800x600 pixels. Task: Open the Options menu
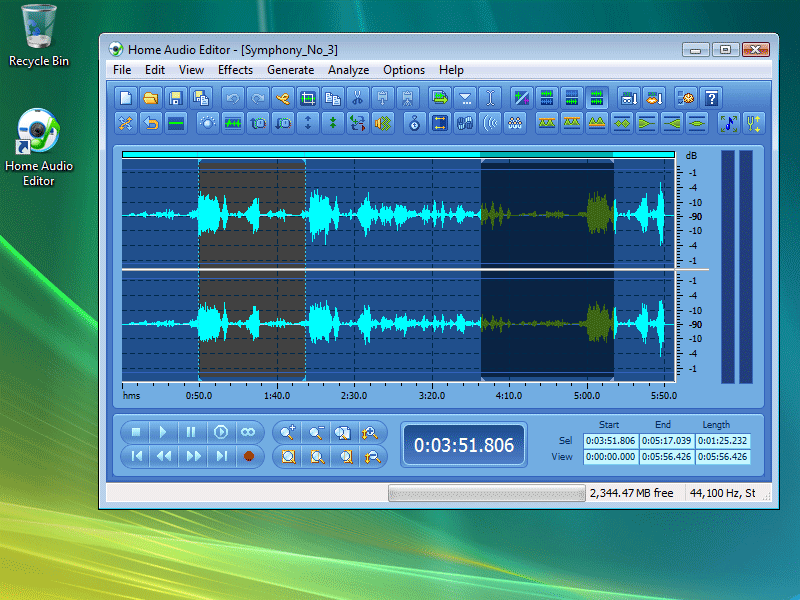tap(404, 70)
